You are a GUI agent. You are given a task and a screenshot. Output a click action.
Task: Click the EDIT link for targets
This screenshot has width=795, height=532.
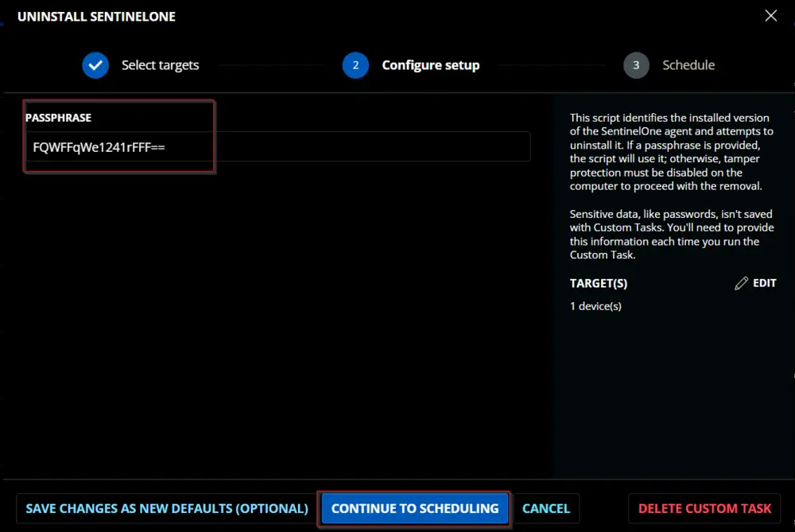(765, 283)
